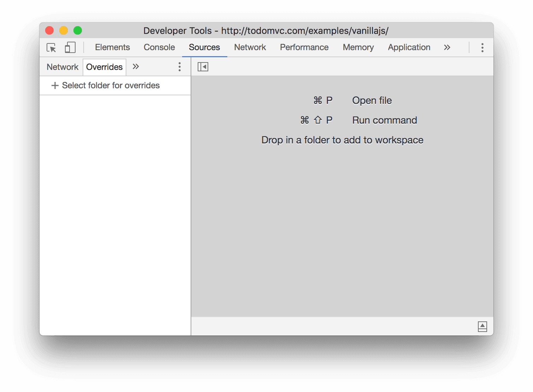Open the navigator sidebar options menu
This screenshot has width=533, height=392.
[x=179, y=66]
